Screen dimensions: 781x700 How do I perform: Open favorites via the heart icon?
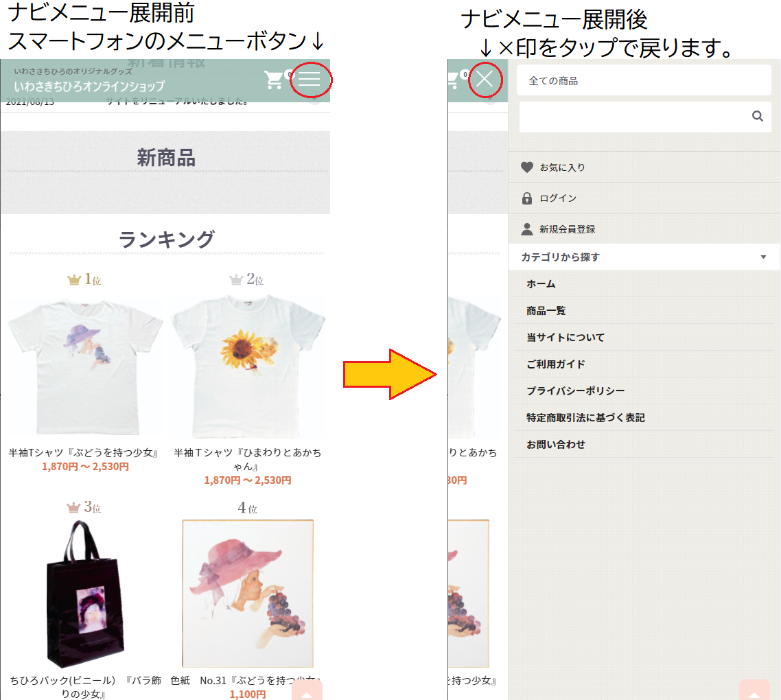tap(526, 167)
